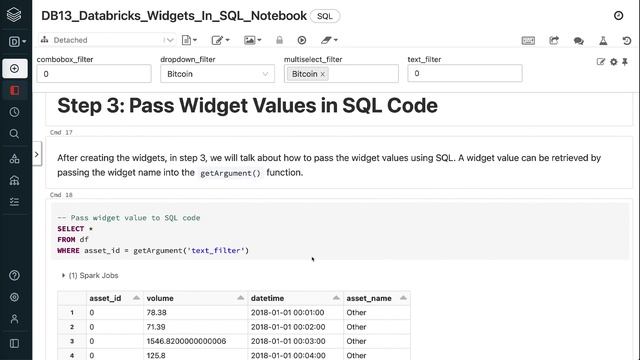Open the Revision history icon
Screen dimensions: 640x360
tap(627, 40)
